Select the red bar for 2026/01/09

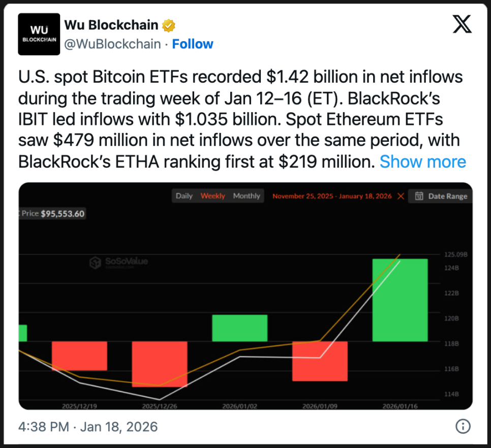click(x=320, y=361)
